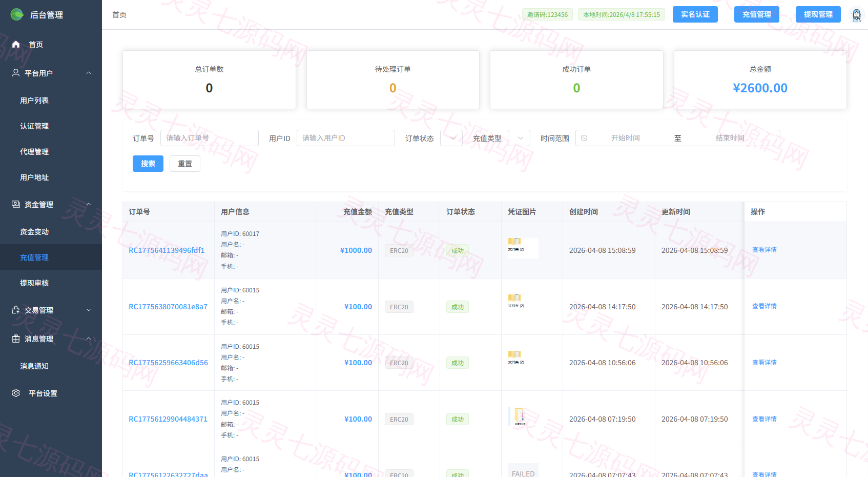Open the 订单状态 dropdown
Image resolution: width=868 pixels, height=477 pixels.
click(x=451, y=138)
